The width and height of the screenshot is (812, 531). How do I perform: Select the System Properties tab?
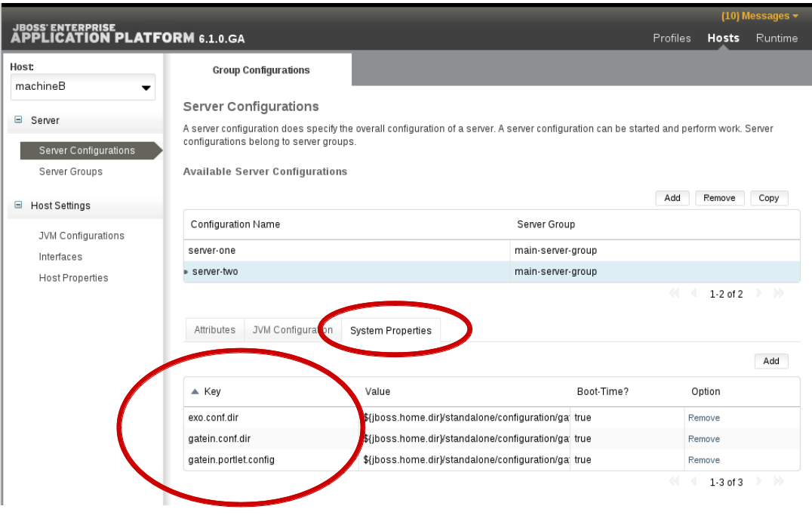point(390,330)
